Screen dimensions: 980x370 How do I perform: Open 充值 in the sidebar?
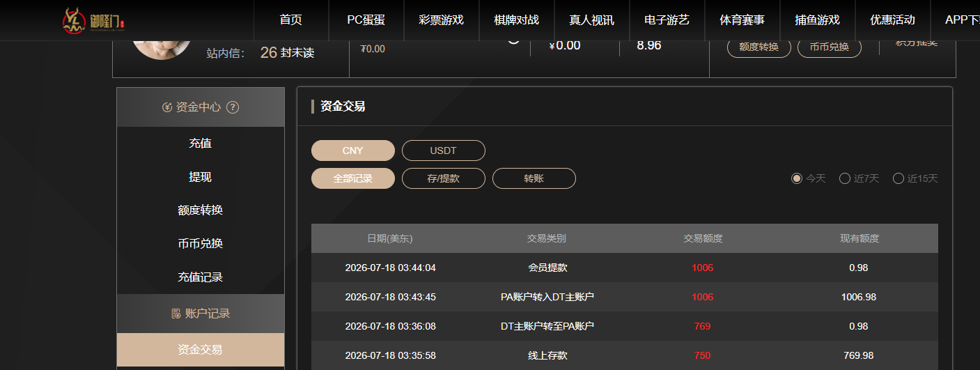point(201,144)
